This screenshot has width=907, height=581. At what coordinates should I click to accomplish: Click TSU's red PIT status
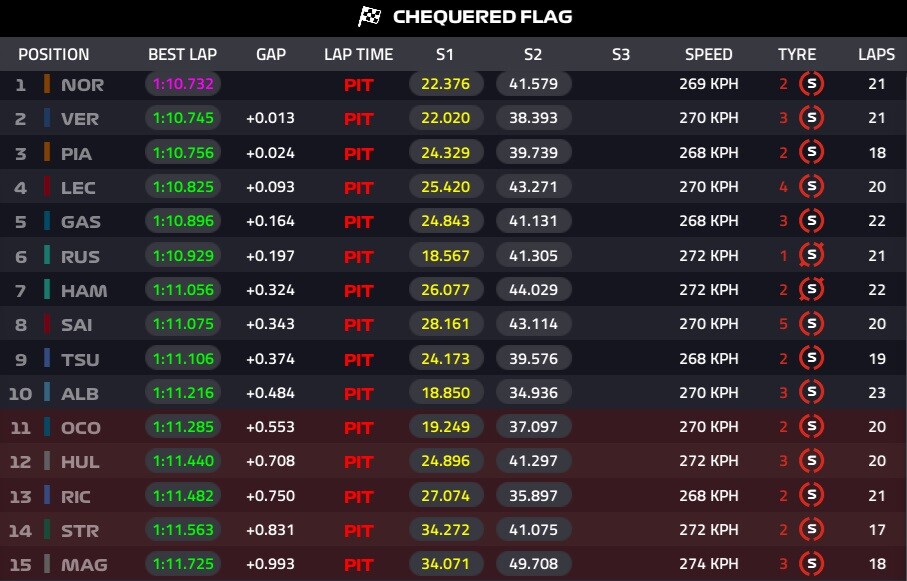pos(359,359)
